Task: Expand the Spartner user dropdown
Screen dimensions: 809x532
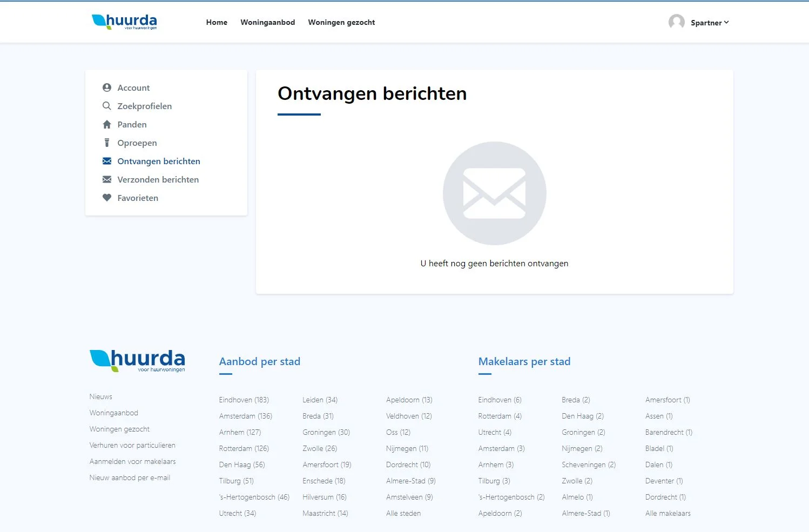Action: coord(710,23)
